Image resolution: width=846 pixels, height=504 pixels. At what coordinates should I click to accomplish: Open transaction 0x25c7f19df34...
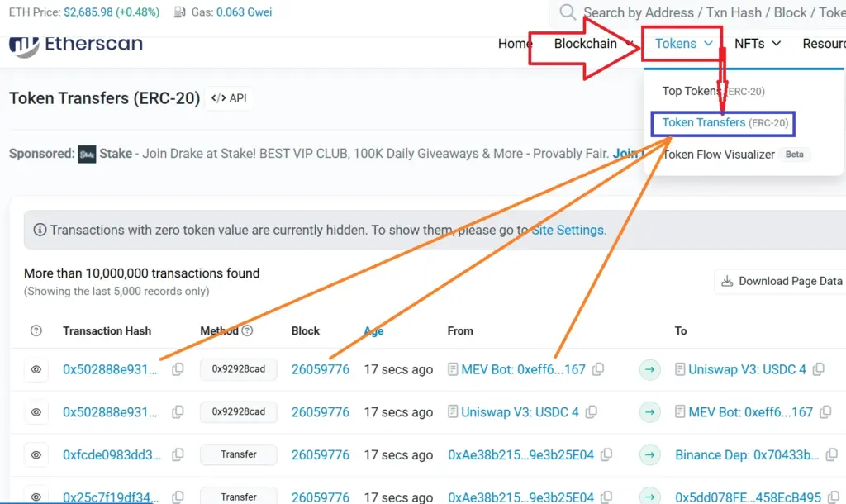pyautogui.click(x=111, y=497)
